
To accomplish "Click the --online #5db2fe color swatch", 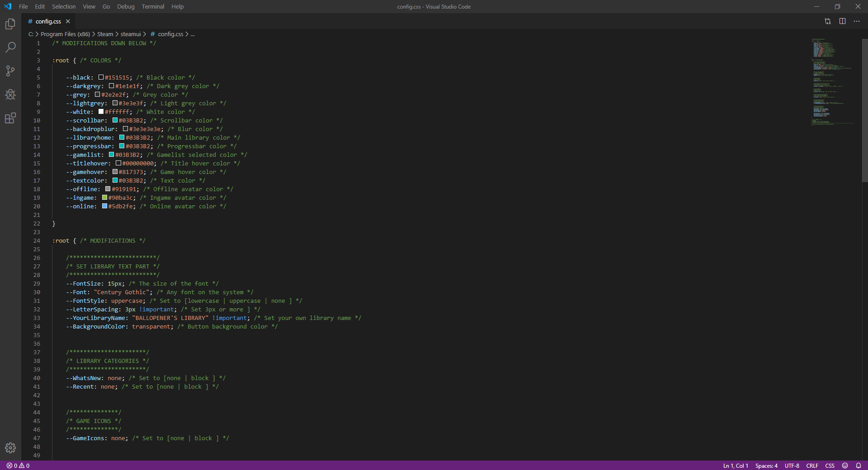I will click(104, 206).
